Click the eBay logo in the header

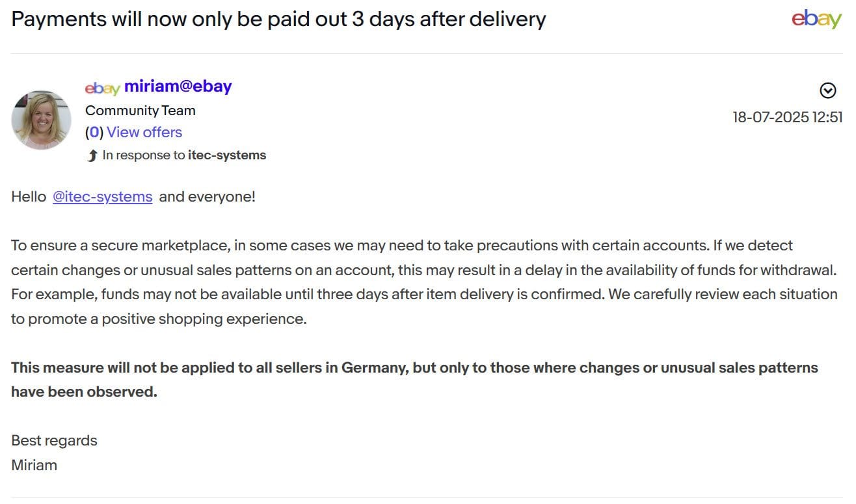coord(816,20)
